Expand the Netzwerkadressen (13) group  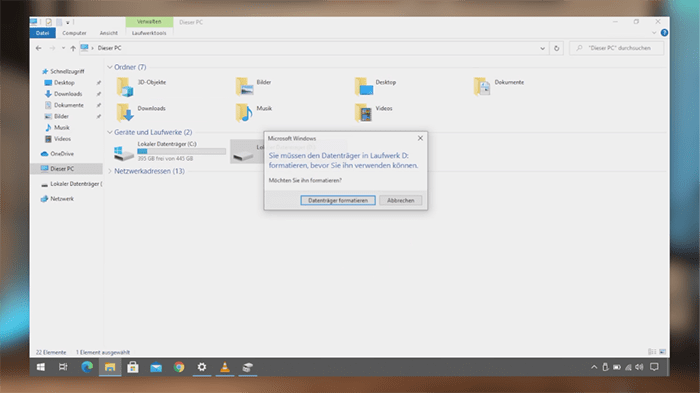(110, 171)
